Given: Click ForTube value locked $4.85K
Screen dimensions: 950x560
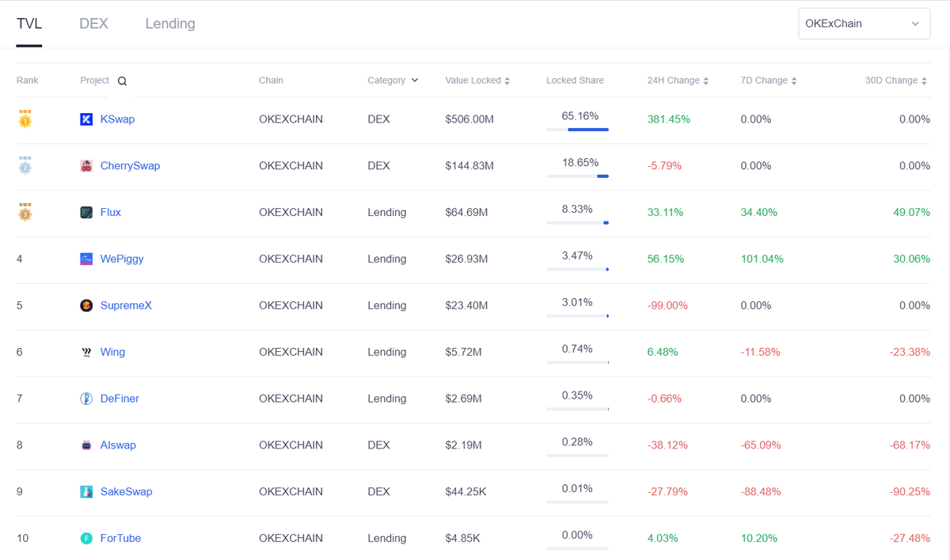Looking at the screenshot, I should coord(463,539).
